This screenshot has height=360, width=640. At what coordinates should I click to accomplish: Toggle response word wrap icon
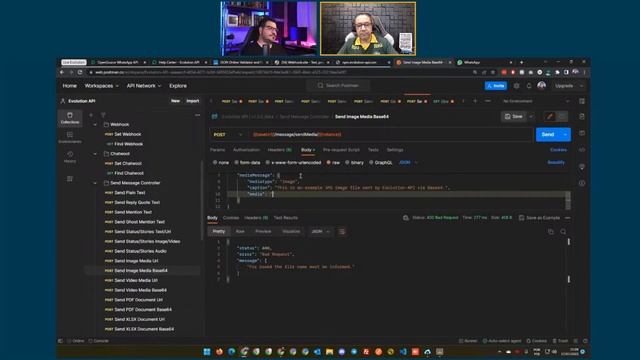tap(342, 231)
